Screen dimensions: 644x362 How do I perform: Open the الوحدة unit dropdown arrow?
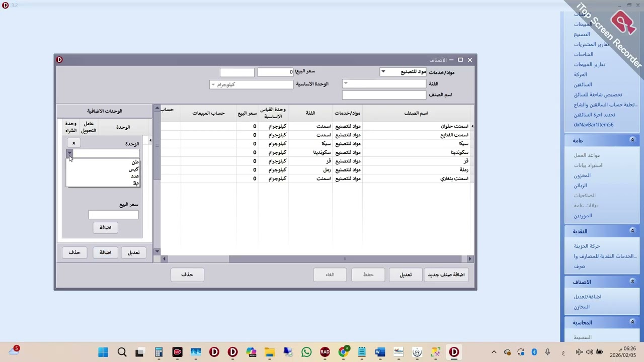[70, 153]
